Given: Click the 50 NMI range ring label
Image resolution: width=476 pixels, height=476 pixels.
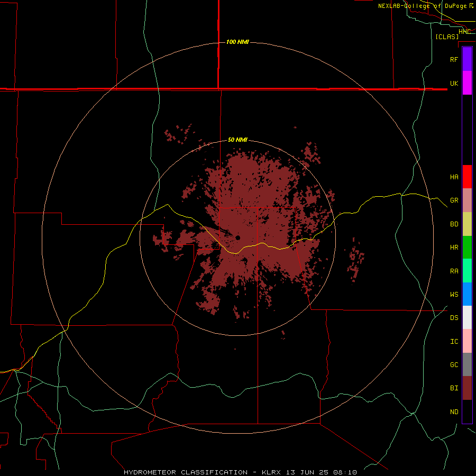Looking at the screenshot, I should (x=237, y=140).
